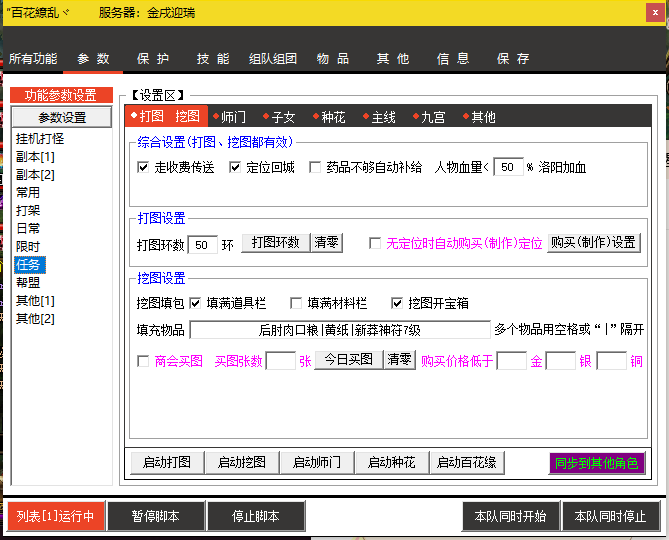Image resolution: width=669 pixels, height=540 pixels.
Task: Open the 技 能 tab
Action: tap(213, 58)
